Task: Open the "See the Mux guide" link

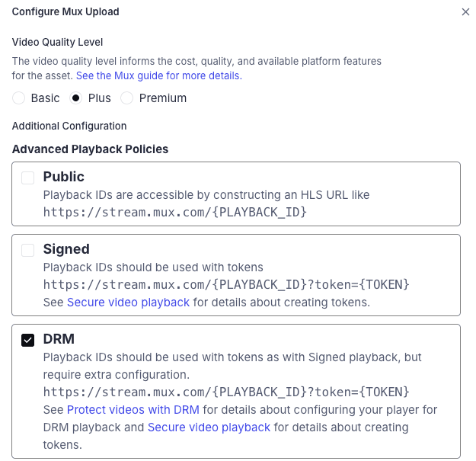Action: click(x=158, y=76)
